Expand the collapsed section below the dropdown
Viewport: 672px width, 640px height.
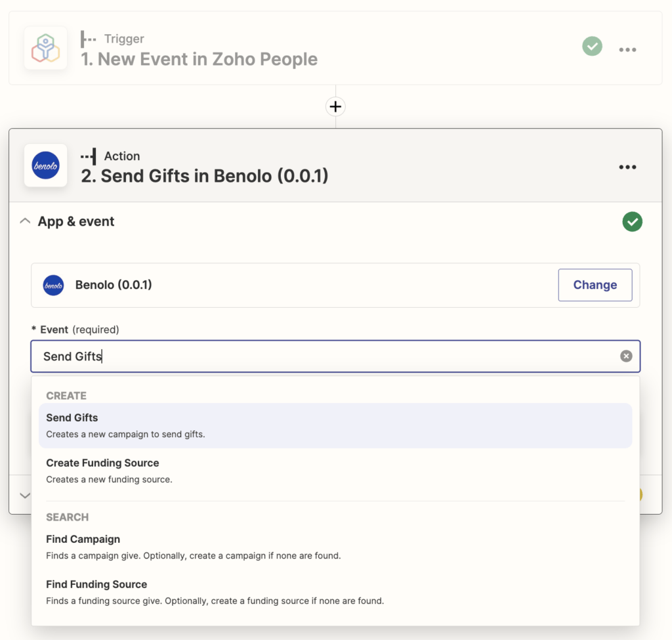coord(25,496)
